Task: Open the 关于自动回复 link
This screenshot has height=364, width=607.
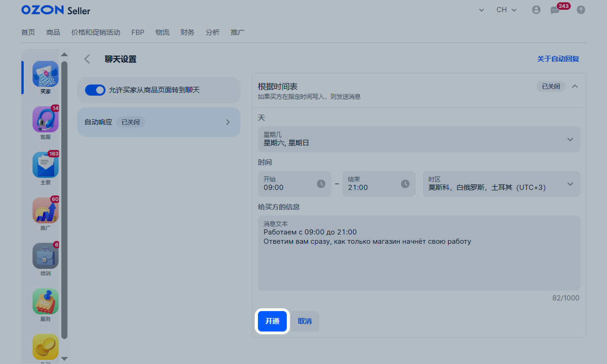Action: [558, 59]
